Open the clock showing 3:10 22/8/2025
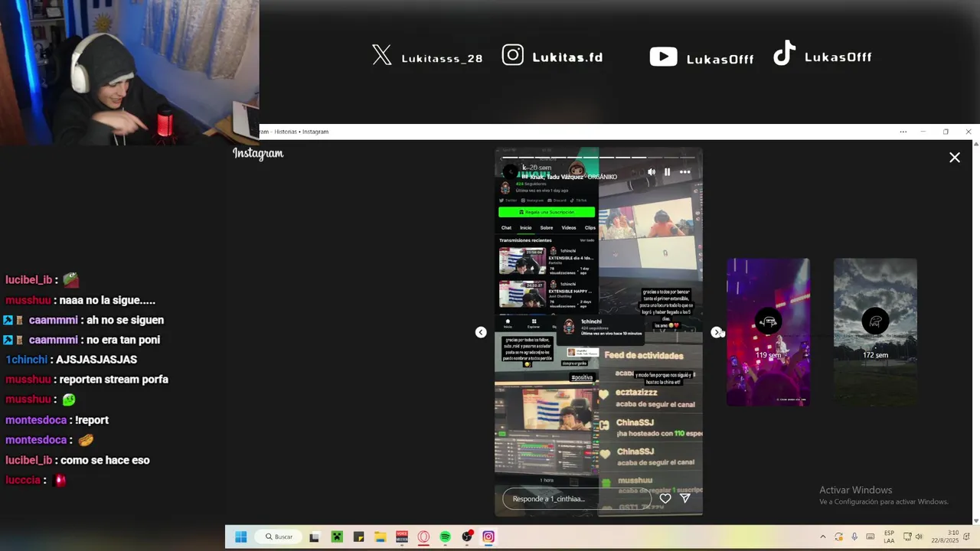Viewport: 980px width, 551px height. (946, 536)
